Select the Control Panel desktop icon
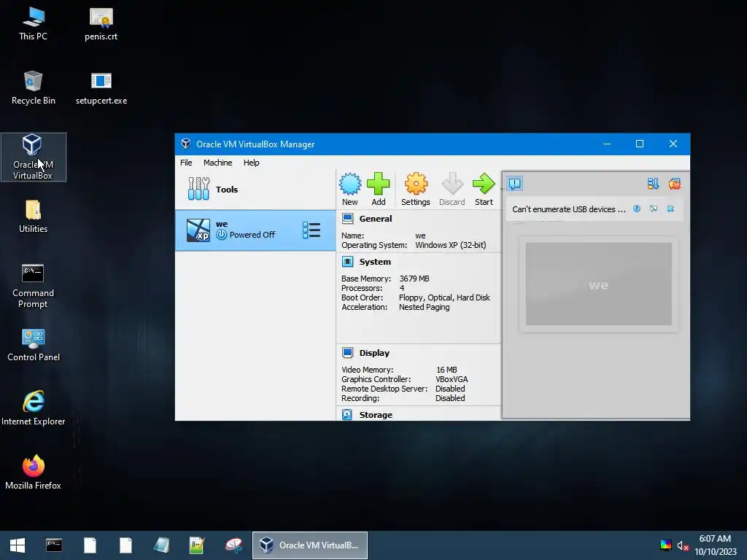This screenshot has height=560, width=747. 34,345
